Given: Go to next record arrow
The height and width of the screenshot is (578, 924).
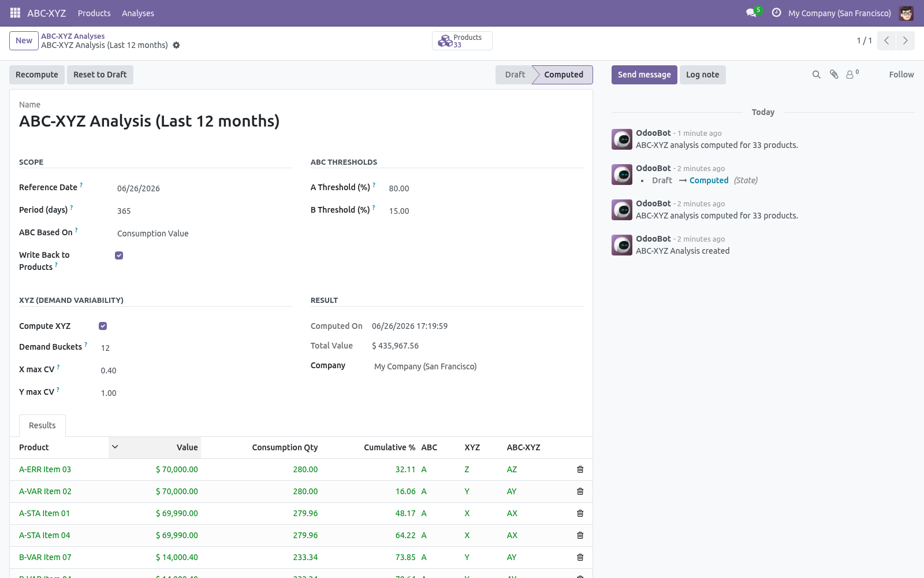Looking at the screenshot, I should coord(905,40).
